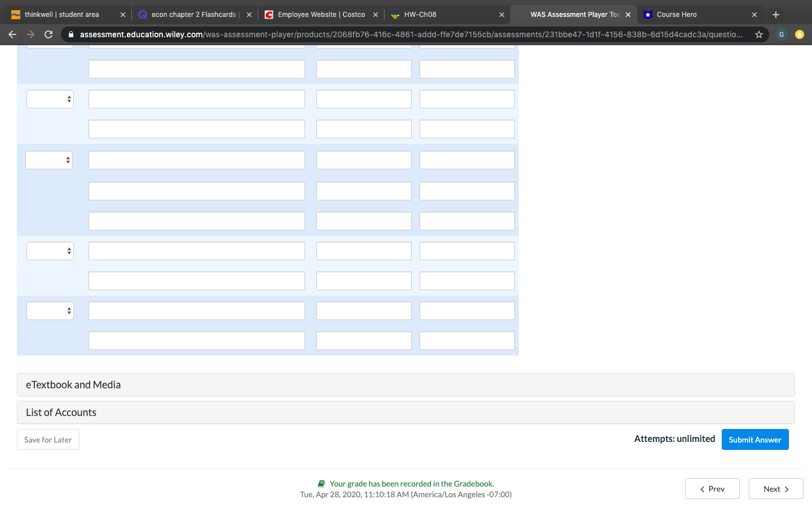Click the bottom-most account title field

(197, 341)
